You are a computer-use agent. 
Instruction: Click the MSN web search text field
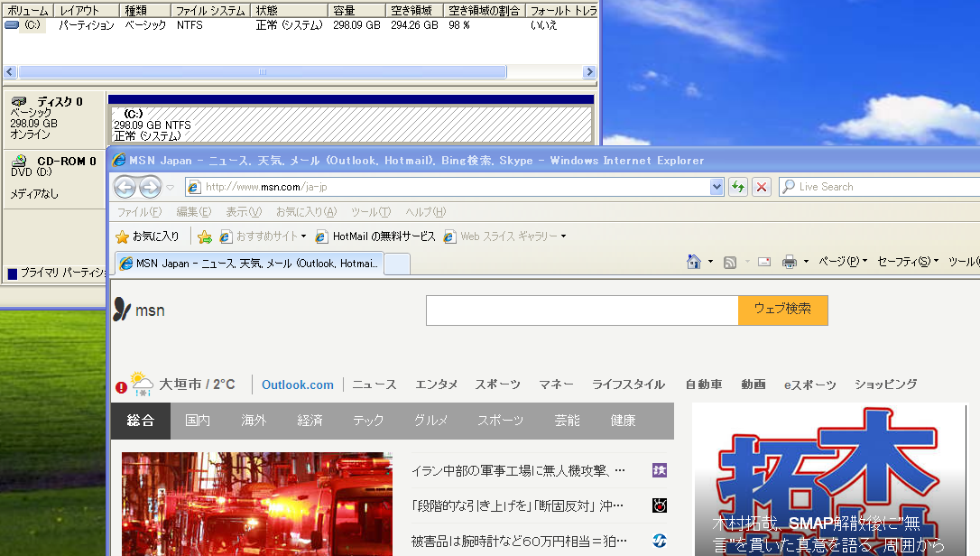(x=582, y=310)
